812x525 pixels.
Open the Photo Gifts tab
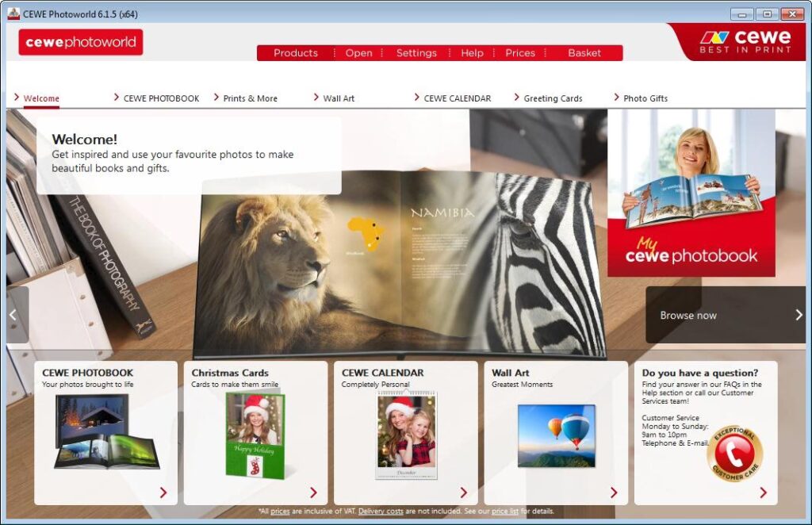[645, 98]
